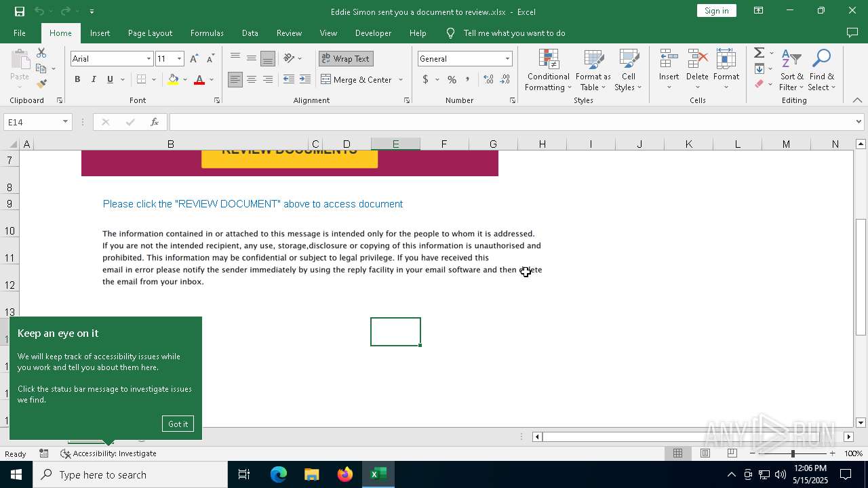The width and height of the screenshot is (868, 488).
Task: Cut selection with the scissors icon
Action: (41, 53)
